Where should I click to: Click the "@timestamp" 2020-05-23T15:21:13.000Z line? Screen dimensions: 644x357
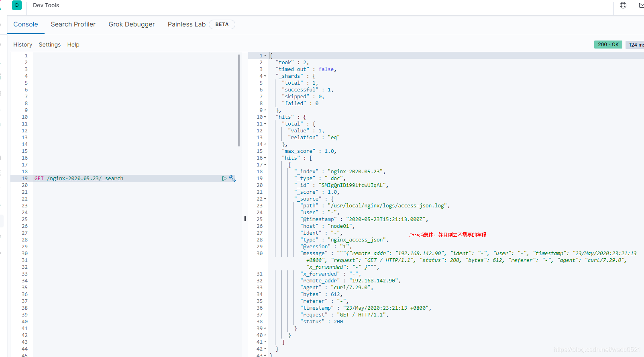point(364,219)
